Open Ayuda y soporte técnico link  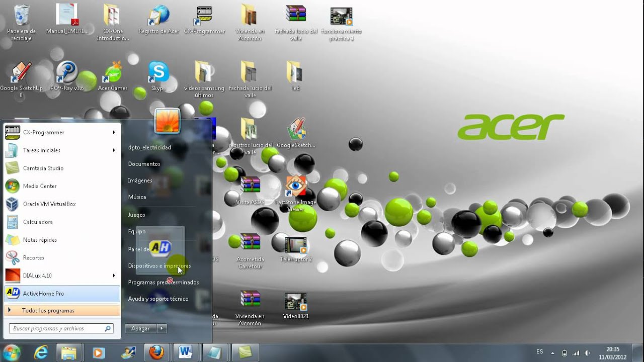tap(158, 299)
